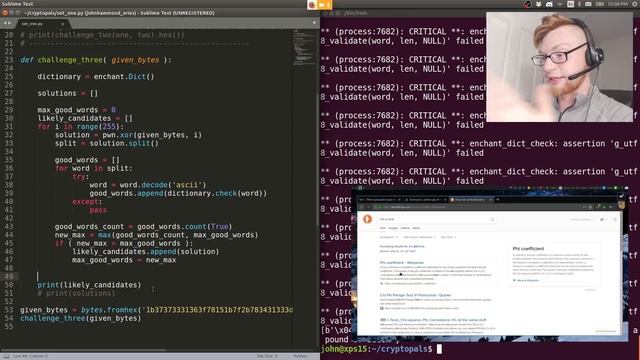Click the browser back arrow in the small window
The width and height of the screenshot is (640, 360).
pos(362,207)
